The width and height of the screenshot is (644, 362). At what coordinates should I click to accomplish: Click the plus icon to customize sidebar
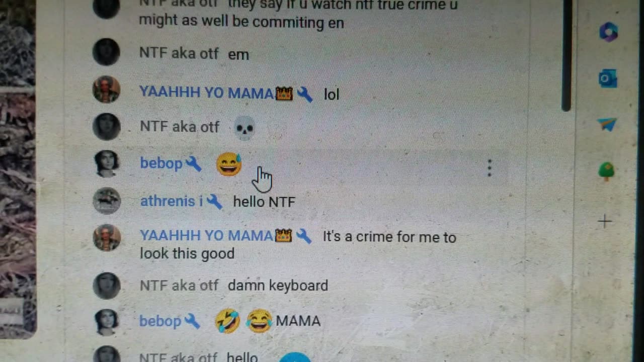pyautogui.click(x=605, y=221)
